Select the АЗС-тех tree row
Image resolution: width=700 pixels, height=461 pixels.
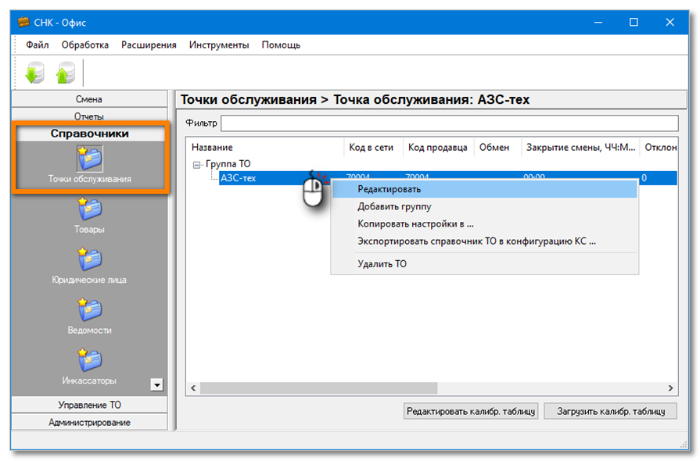[238, 178]
